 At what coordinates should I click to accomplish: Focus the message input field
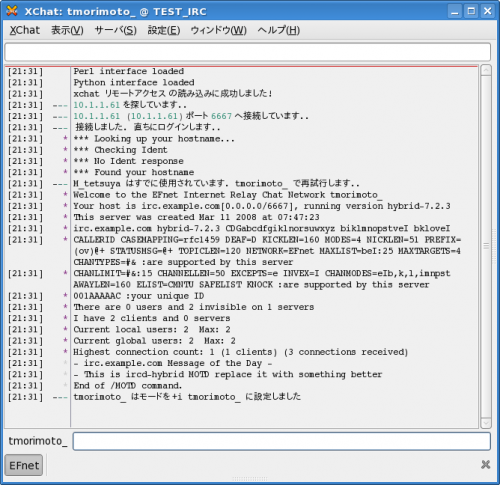click(282, 441)
